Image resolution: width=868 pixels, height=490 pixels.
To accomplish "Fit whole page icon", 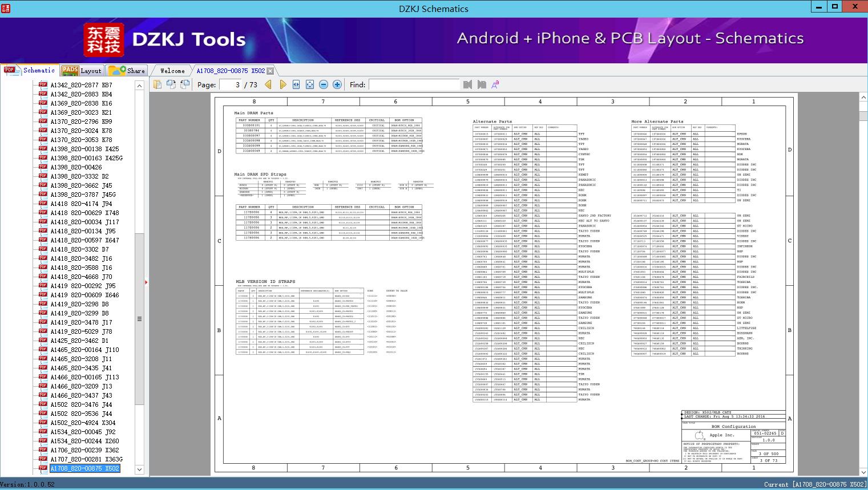I will 310,84.
